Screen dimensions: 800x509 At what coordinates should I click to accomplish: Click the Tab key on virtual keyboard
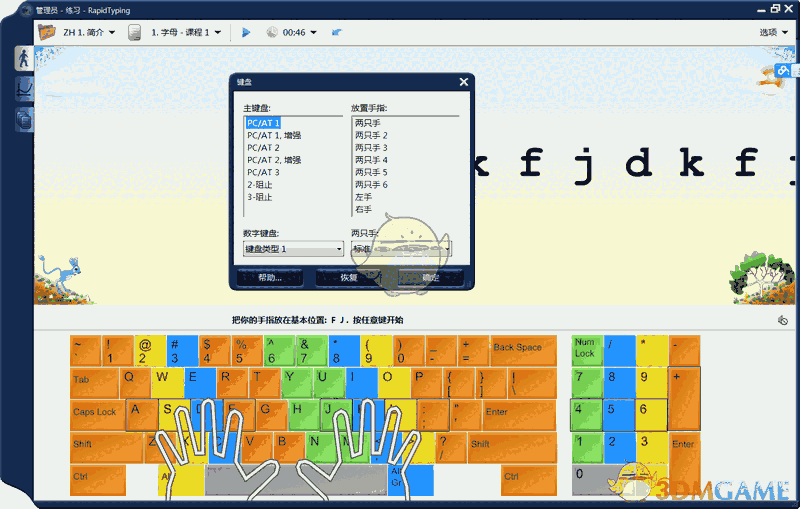tap(94, 383)
